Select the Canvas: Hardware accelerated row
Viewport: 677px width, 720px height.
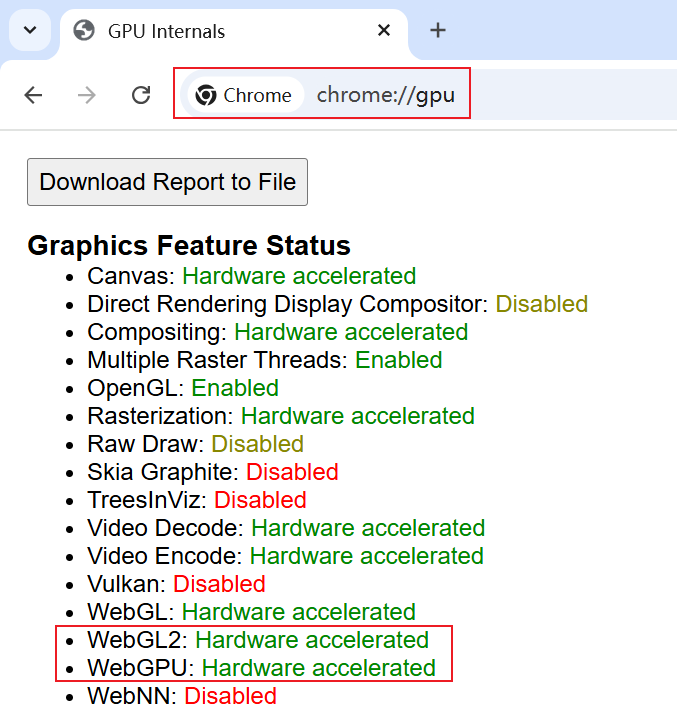[252, 276]
